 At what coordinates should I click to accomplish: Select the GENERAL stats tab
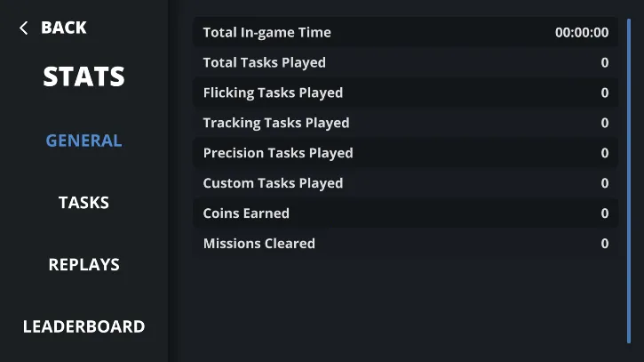tap(83, 141)
